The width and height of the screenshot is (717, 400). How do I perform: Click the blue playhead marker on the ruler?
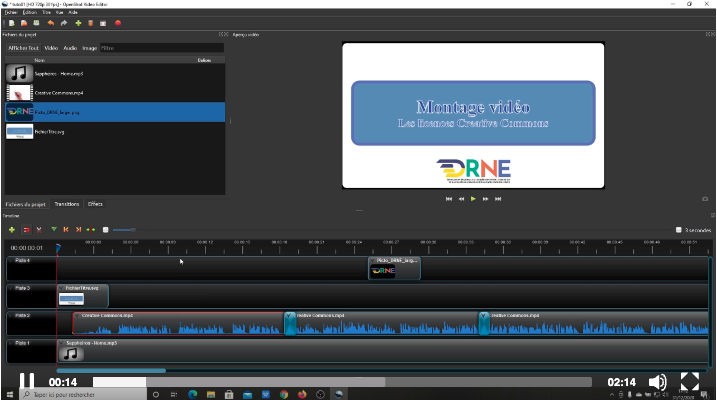(x=58, y=248)
